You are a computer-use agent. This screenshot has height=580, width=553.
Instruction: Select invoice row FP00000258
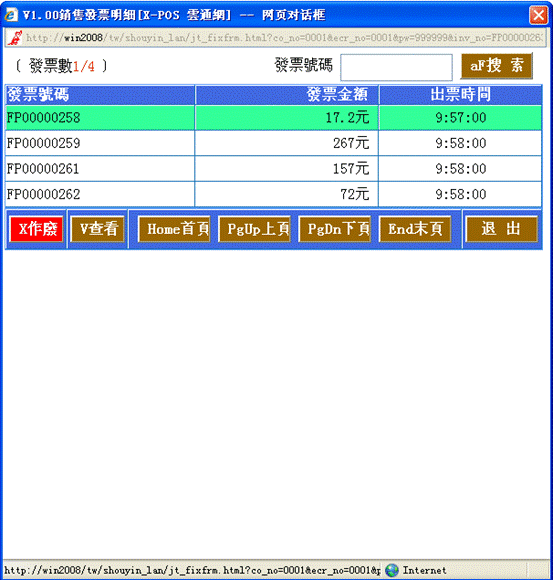(x=274, y=118)
